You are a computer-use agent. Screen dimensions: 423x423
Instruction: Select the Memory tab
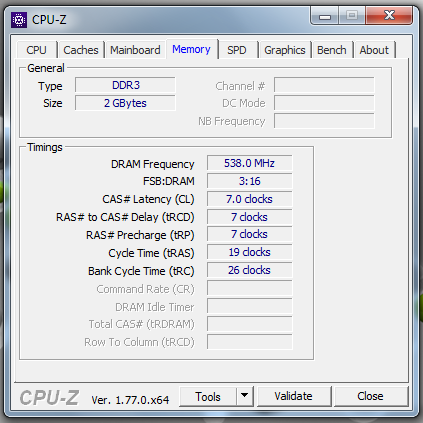[x=191, y=49]
